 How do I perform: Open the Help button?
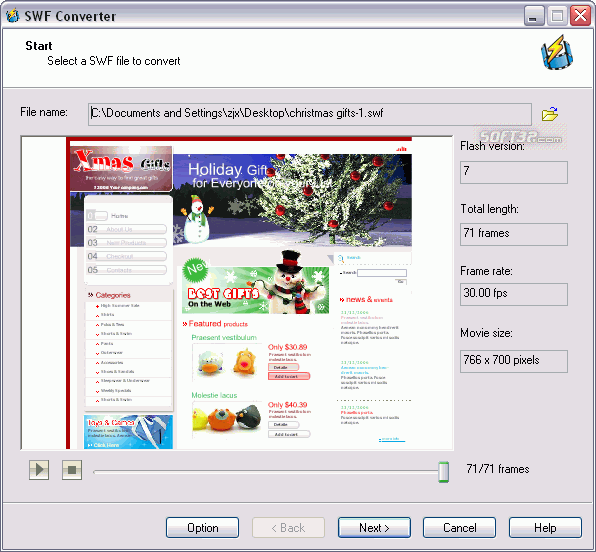coord(545,528)
